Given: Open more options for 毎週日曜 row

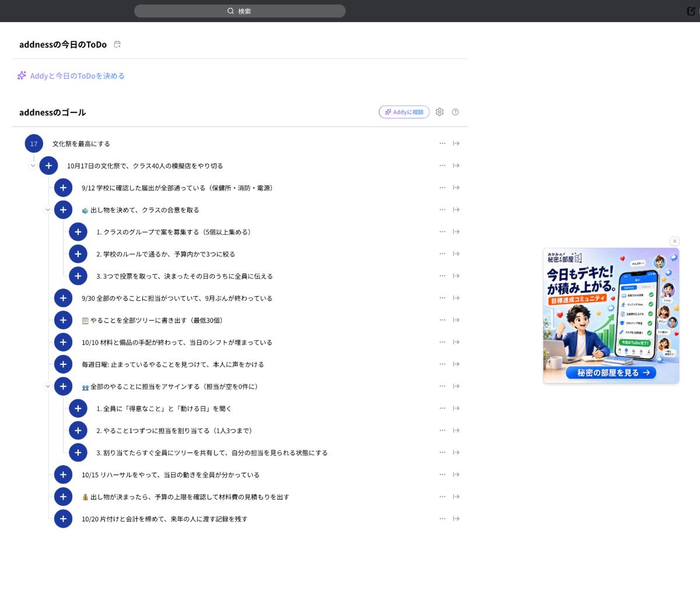Looking at the screenshot, I should pyautogui.click(x=442, y=364).
